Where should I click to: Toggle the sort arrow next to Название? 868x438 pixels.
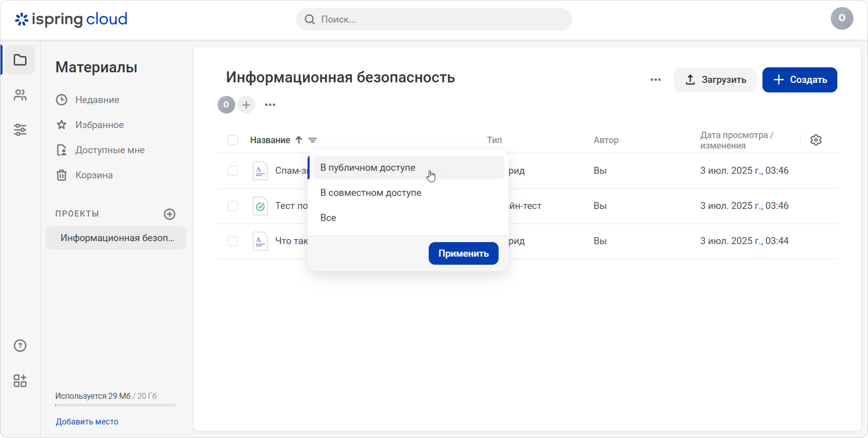click(x=299, y=140)
